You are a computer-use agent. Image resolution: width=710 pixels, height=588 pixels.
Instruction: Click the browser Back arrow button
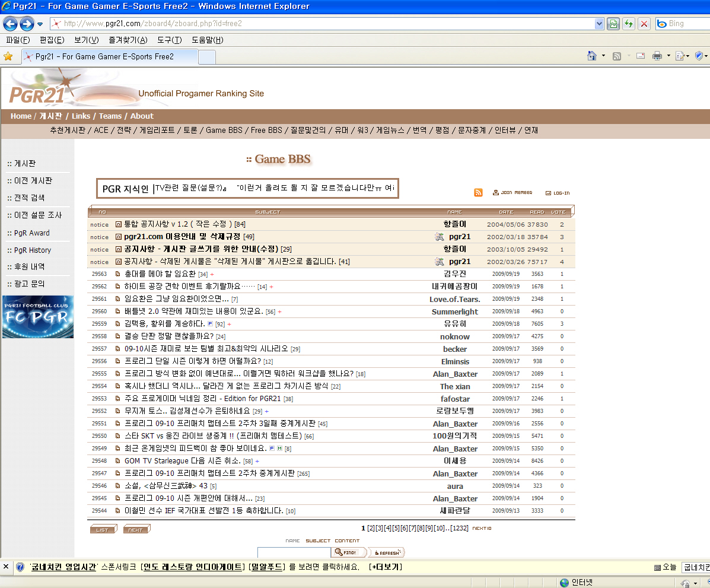pos(11,24)
